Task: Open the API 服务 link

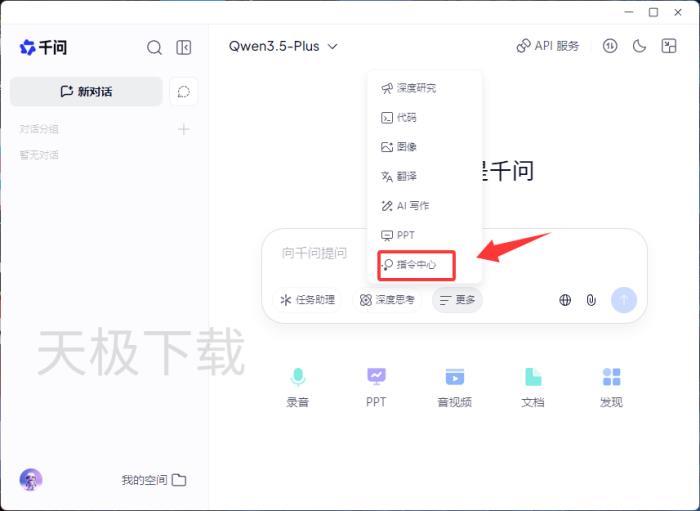Action: click(548, 46)
